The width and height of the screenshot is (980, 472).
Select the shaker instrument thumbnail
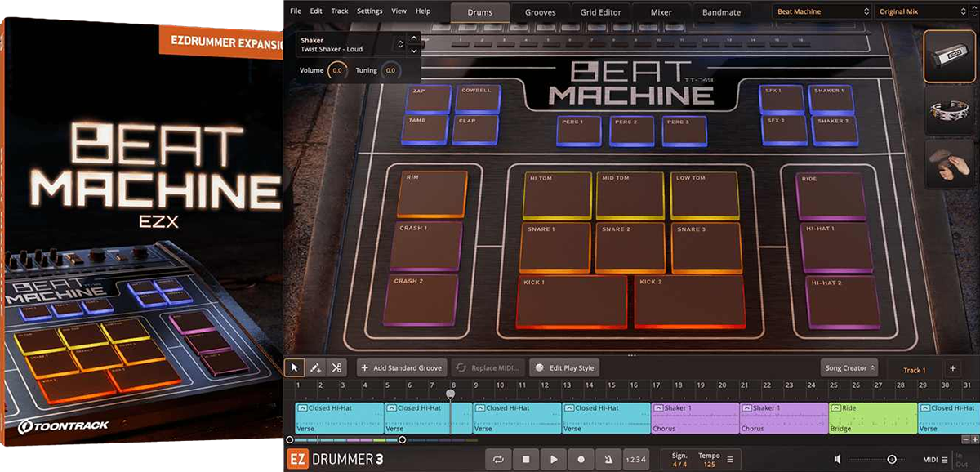pyautogui.click(x=949, y=56)
